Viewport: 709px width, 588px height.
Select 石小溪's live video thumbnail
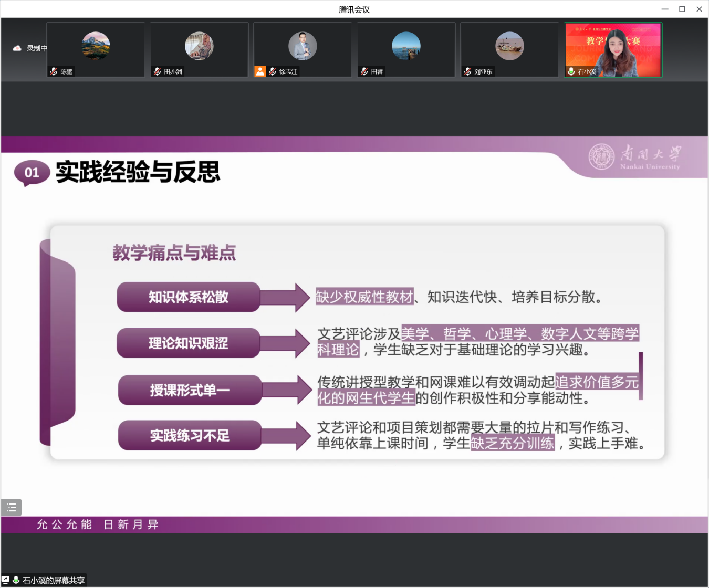pos(613,50)
